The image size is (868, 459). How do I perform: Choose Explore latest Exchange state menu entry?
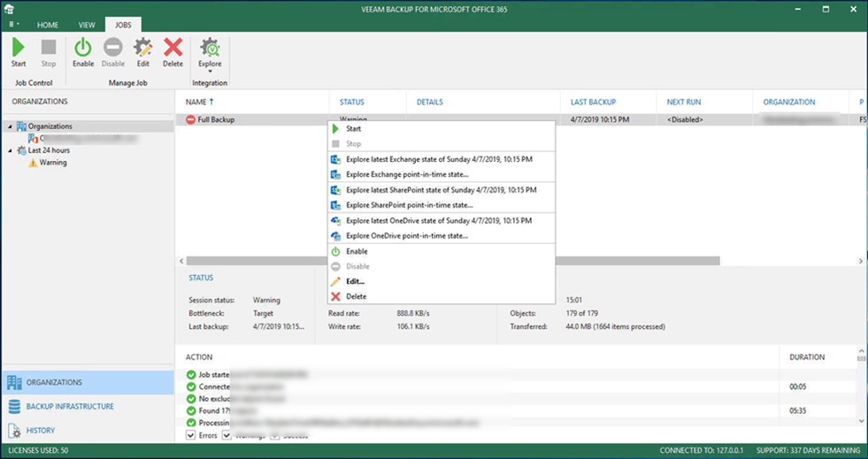(442, 159)
